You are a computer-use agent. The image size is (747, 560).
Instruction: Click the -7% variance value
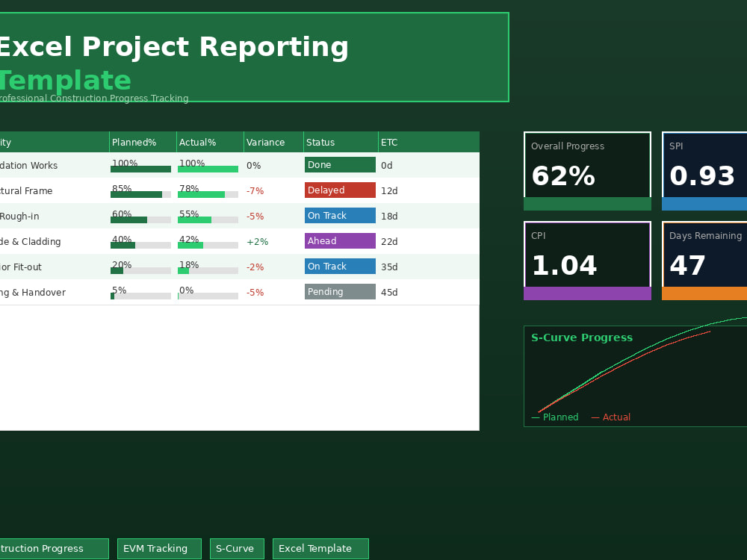(255, 191)
